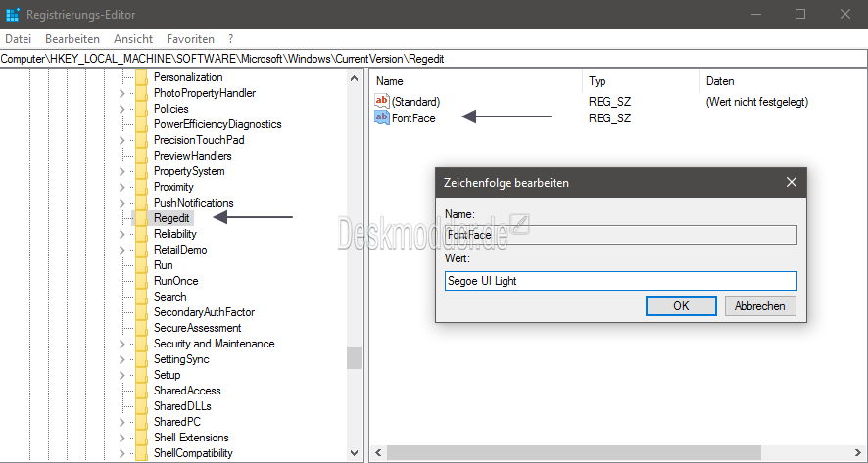Click the PropertySystem folder icon
Screen dimensions: 868x463
pyautogui.click(x=142, y=171)
